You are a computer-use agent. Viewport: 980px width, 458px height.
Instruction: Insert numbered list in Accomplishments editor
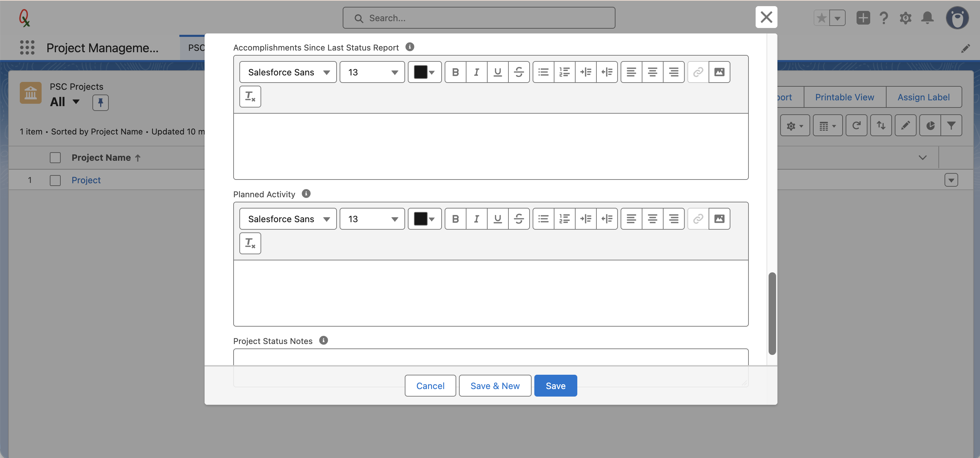(x=565, y=72)
